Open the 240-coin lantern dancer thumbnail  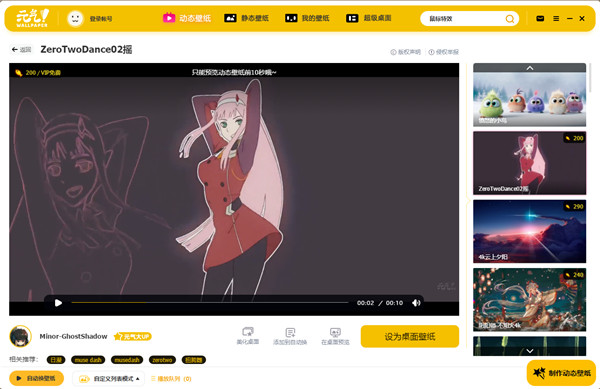pyautogui.click(x=529, y=299)
